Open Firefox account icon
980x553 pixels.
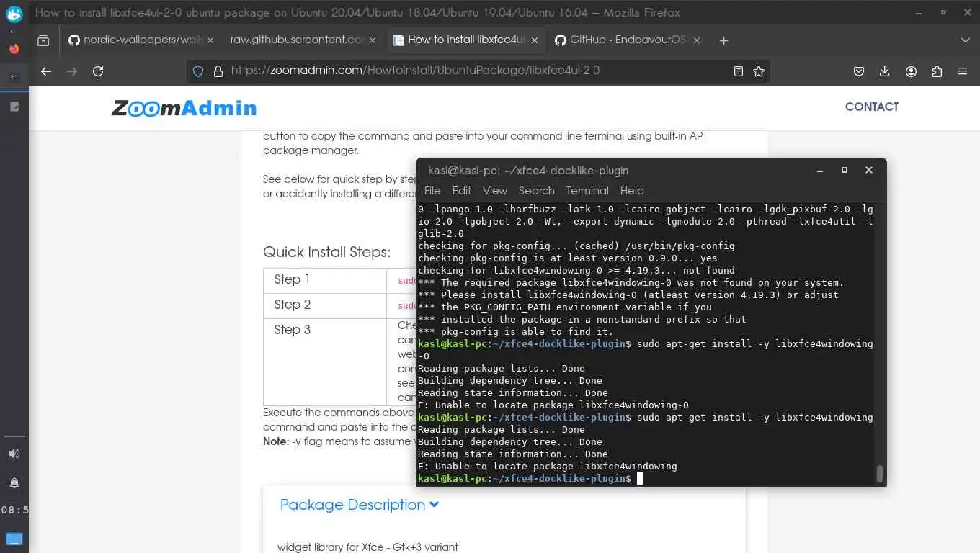tap(911, 71)
